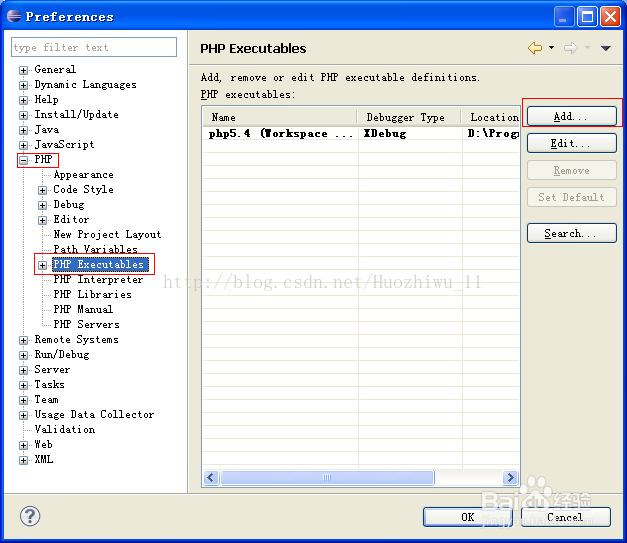The image size is (627, 543).
Task: Select General tree label
Action: (55, 69)
